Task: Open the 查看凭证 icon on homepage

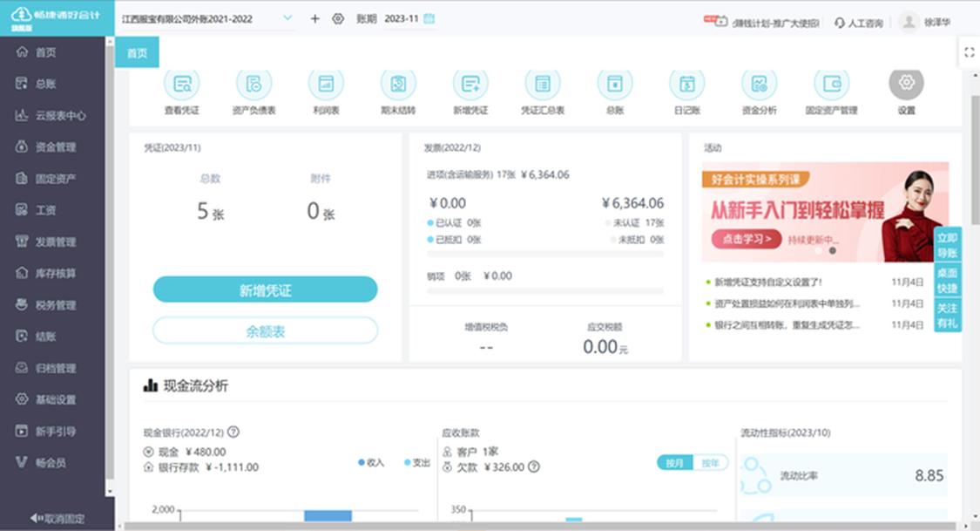Action: click(183, 85)
